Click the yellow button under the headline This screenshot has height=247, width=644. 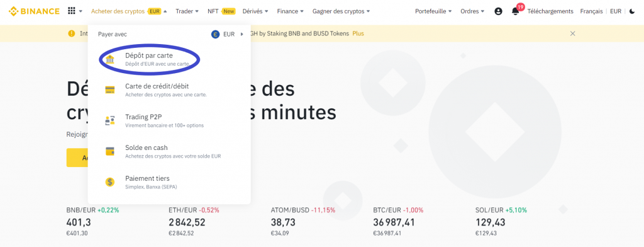[x=77, y=158]
